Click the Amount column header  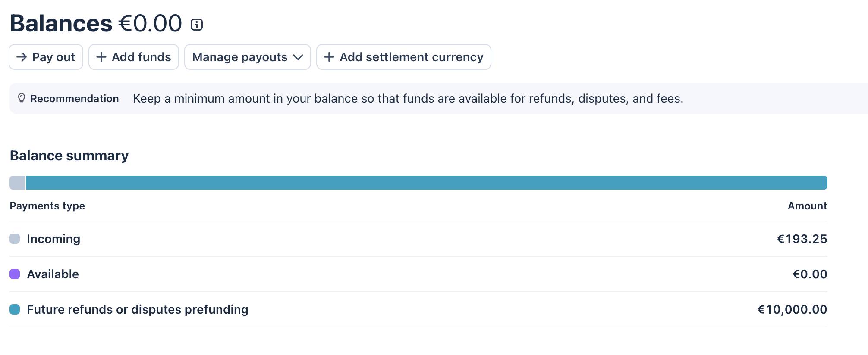807,206
